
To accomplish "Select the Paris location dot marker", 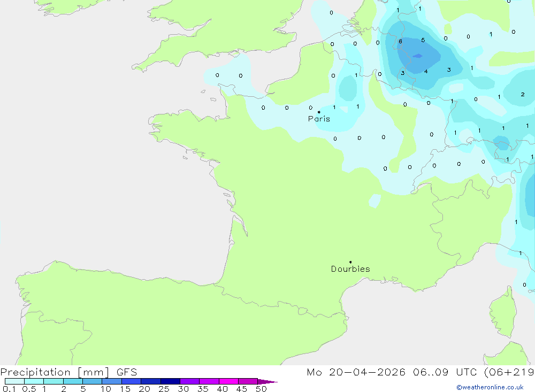I will coord(319,112).
